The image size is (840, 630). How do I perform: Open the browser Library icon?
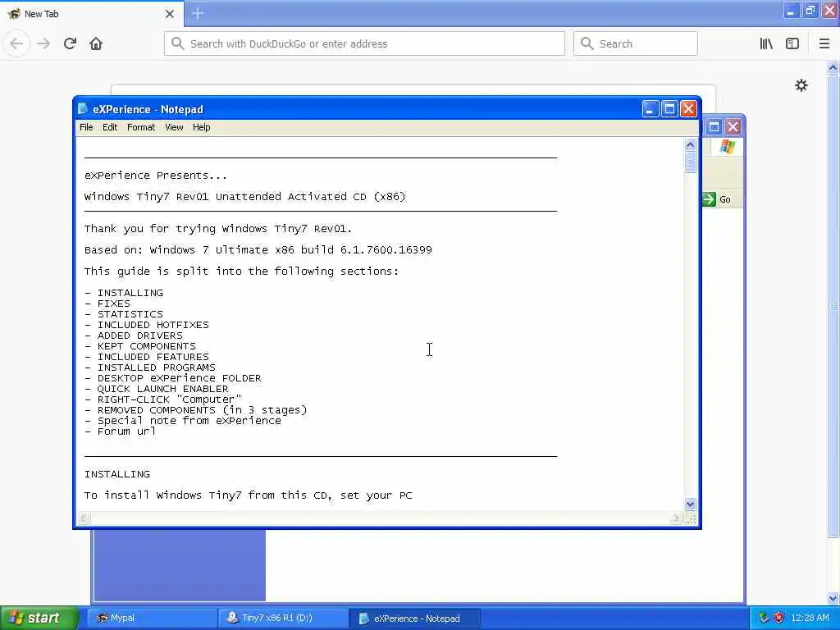pyautogui.click(x=766, y=43)
